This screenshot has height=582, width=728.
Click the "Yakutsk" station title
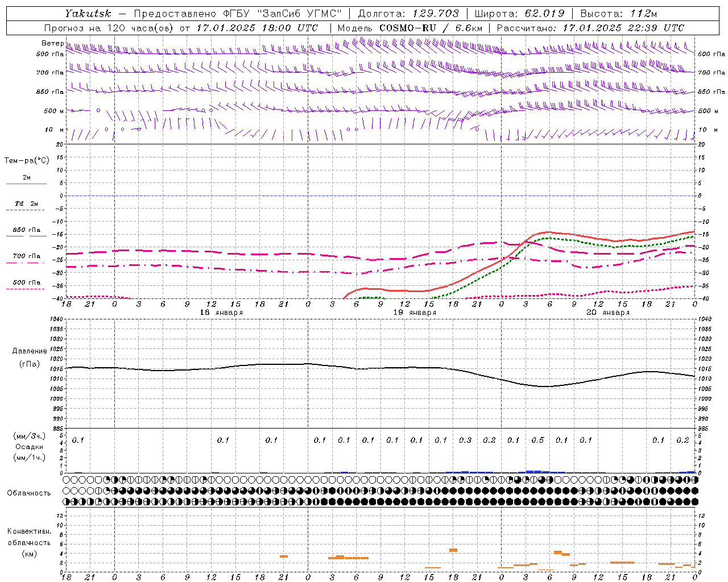tap(88, 14)
